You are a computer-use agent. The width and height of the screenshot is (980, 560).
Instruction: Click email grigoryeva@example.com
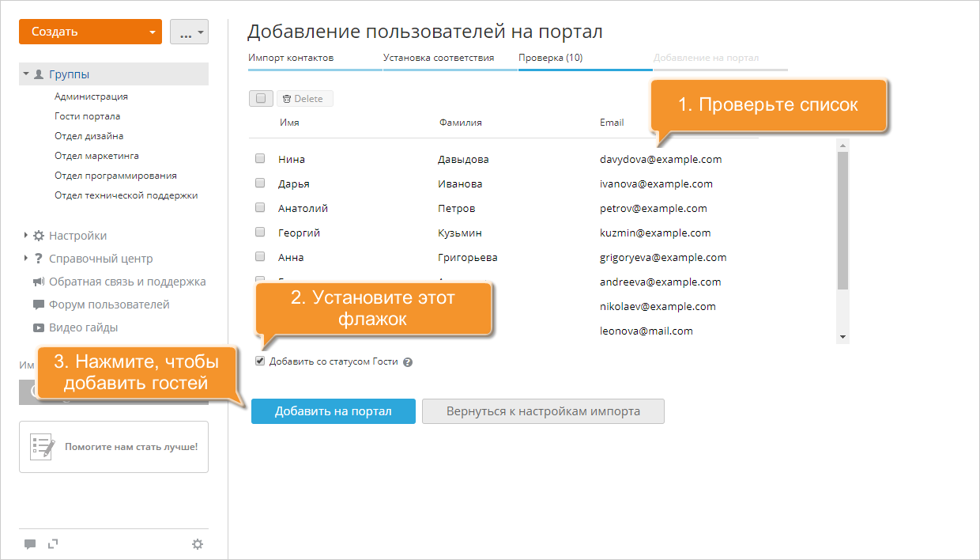pyautogui.click(x=663, y=257)
